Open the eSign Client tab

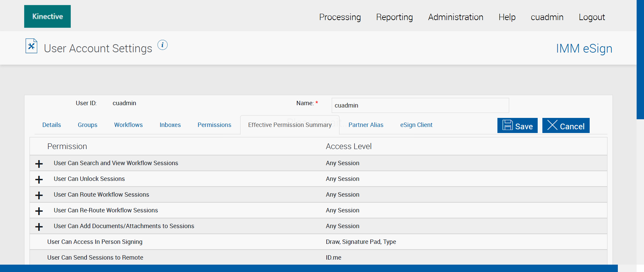point(416,125)
